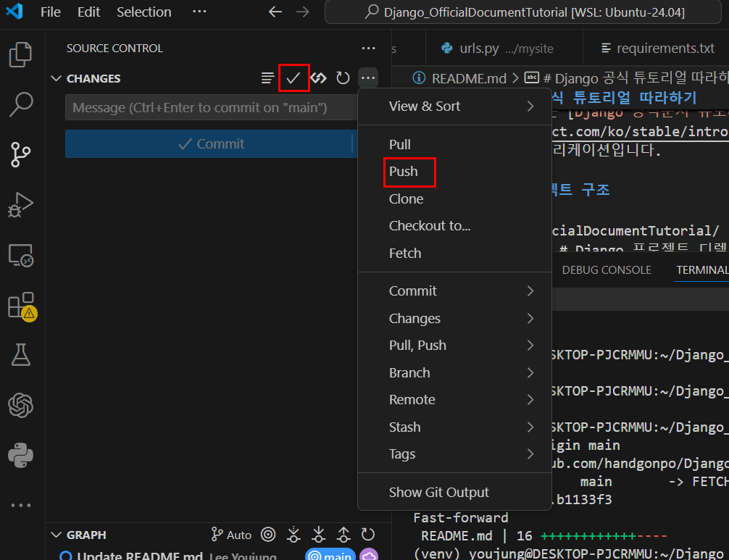Toggle view as tree in Changes header
The height and width of the screenshot is (560, 729).
click(x=267, y=78)
